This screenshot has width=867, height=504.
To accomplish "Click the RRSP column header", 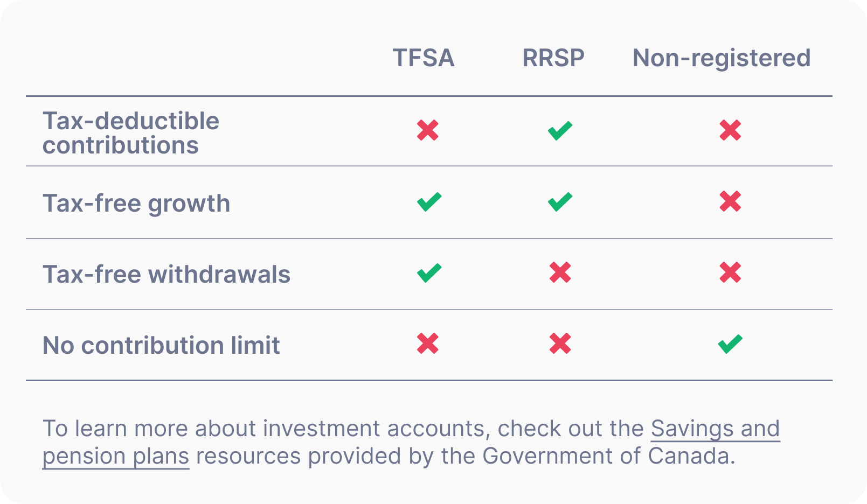I will click(553, 58).
